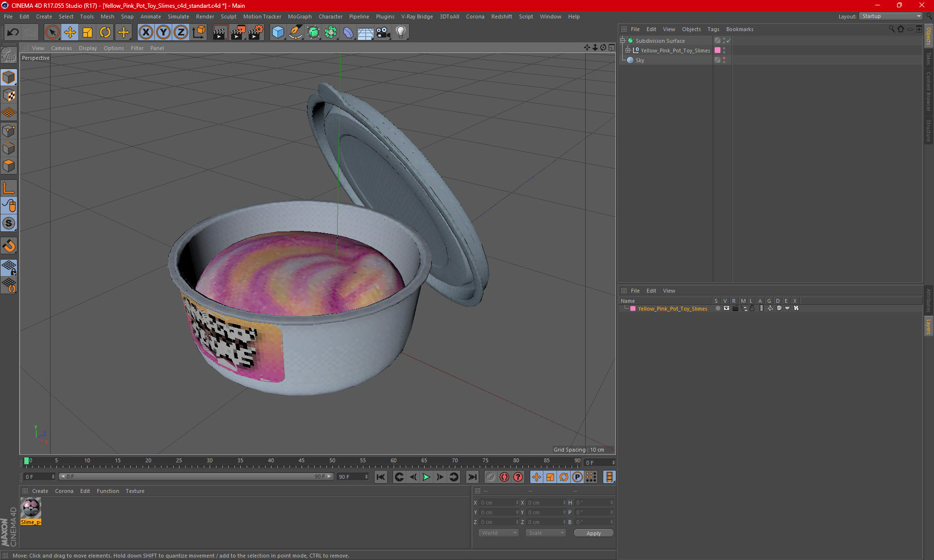This screenshot has width=934, height=560.
Task: Switch to Edges mode
Action: click(x=9, y=148)
